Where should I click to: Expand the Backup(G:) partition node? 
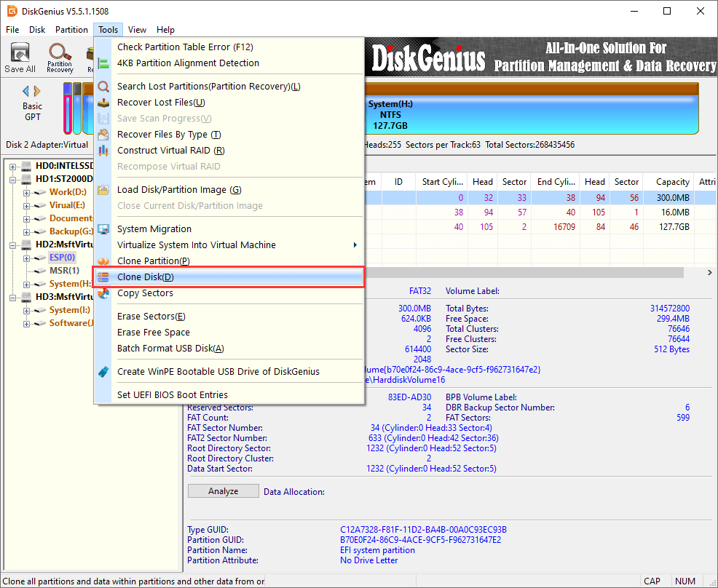26,232
